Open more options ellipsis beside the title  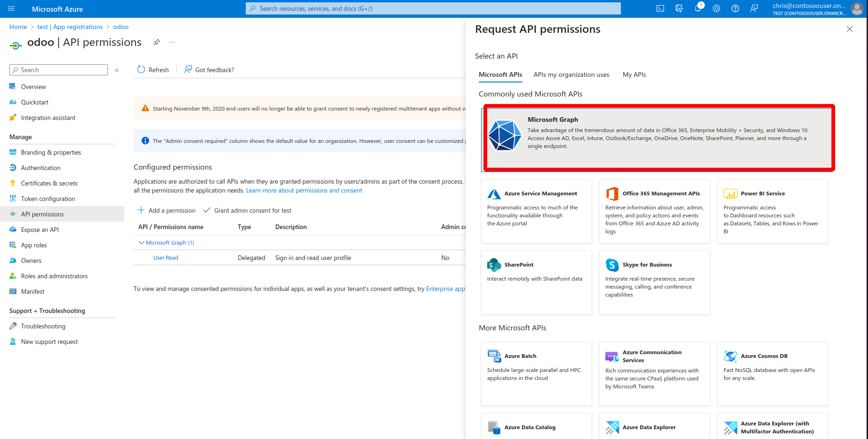[172, 42]
